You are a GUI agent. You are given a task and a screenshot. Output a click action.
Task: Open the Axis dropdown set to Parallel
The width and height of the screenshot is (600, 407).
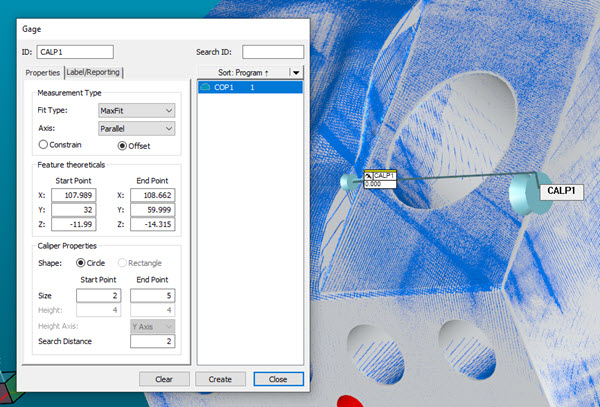(x=136, y=128)
